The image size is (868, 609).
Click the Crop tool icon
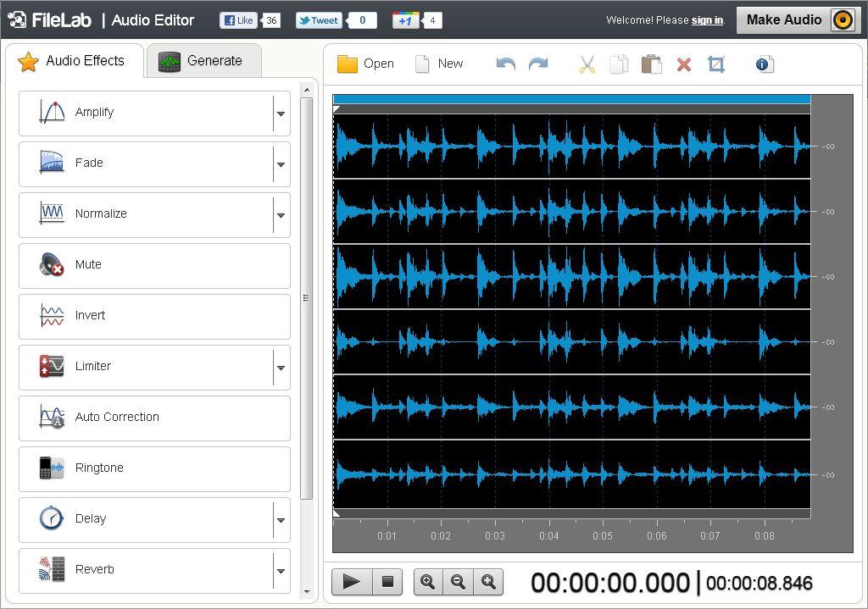(x=716, y=64)
